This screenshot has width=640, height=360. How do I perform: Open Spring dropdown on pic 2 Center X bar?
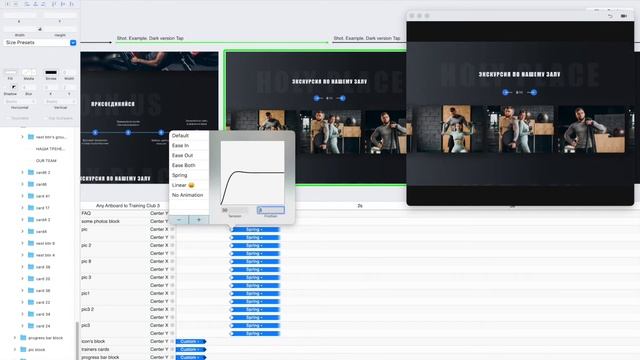click(x=254, y=245)
